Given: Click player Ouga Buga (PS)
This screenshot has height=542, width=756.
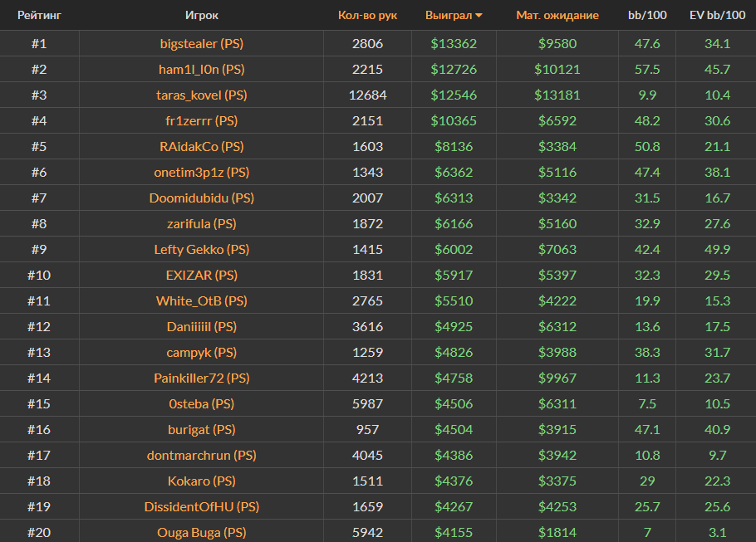Looking at the screenshot, I should pos(202,532).
